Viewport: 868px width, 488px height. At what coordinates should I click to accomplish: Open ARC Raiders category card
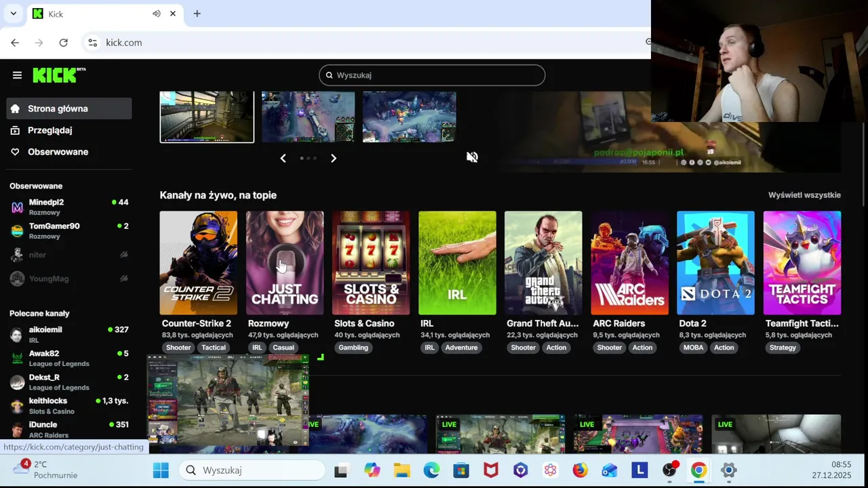pos(629,263)
